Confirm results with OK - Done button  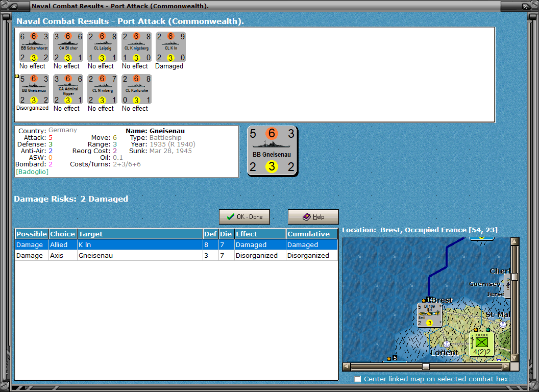click(244, 217)
